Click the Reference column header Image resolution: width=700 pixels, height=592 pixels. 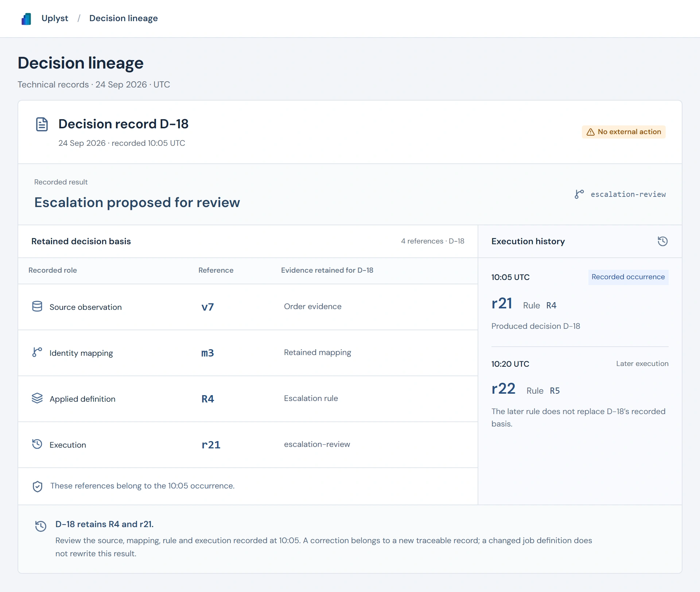(216, 270)
